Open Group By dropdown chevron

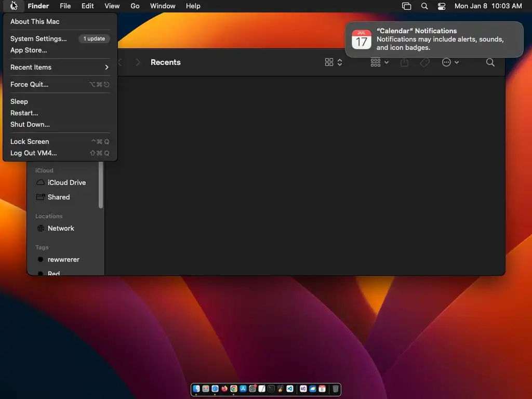[x=387, y=62]
